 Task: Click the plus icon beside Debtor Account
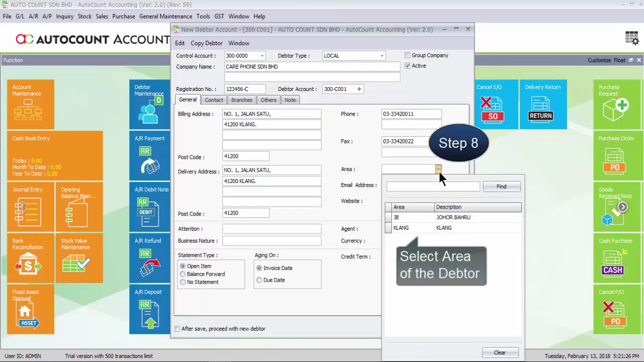(359, 89)
